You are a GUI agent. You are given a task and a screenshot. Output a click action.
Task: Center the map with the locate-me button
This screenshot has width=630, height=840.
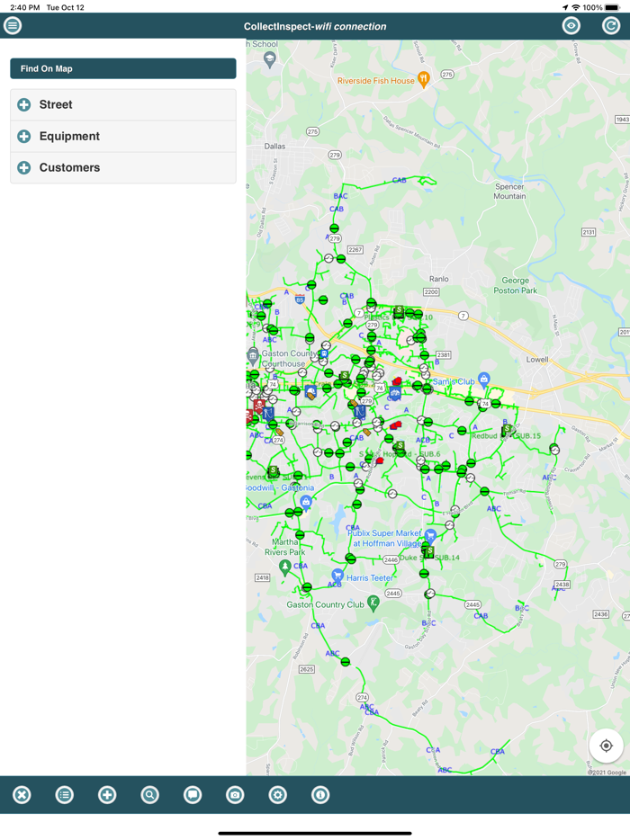606,746
